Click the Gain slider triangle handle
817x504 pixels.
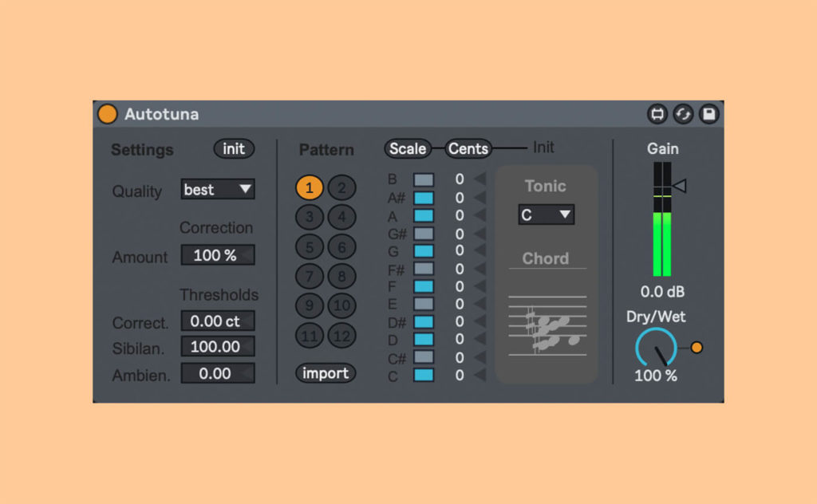click(680, 185)
